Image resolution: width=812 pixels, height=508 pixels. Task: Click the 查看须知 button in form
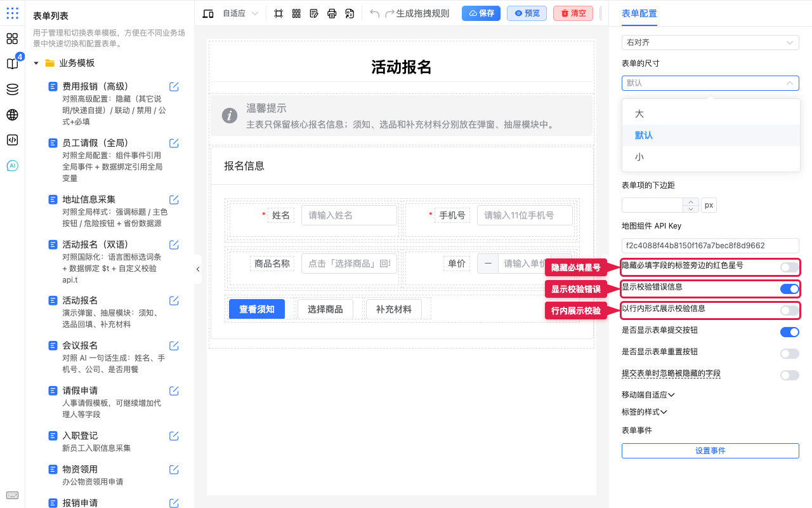pos(257,309)
